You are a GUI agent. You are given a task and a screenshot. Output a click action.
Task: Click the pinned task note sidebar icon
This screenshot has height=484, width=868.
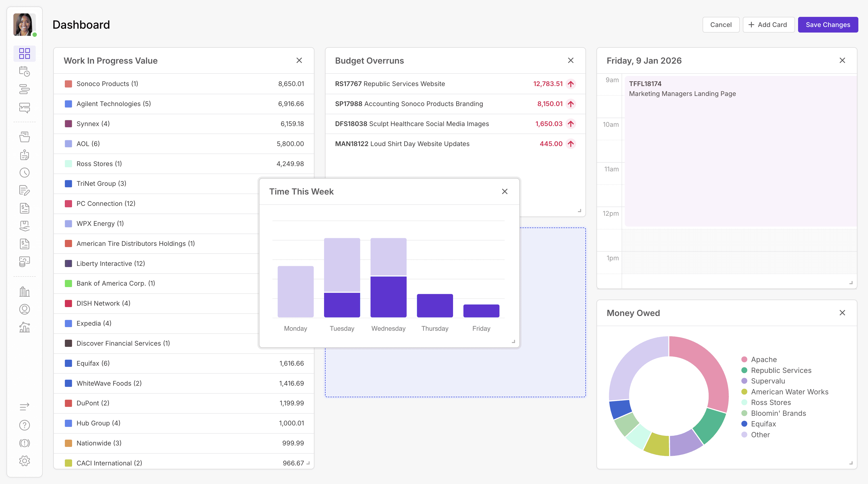click(x=24, y=155)
